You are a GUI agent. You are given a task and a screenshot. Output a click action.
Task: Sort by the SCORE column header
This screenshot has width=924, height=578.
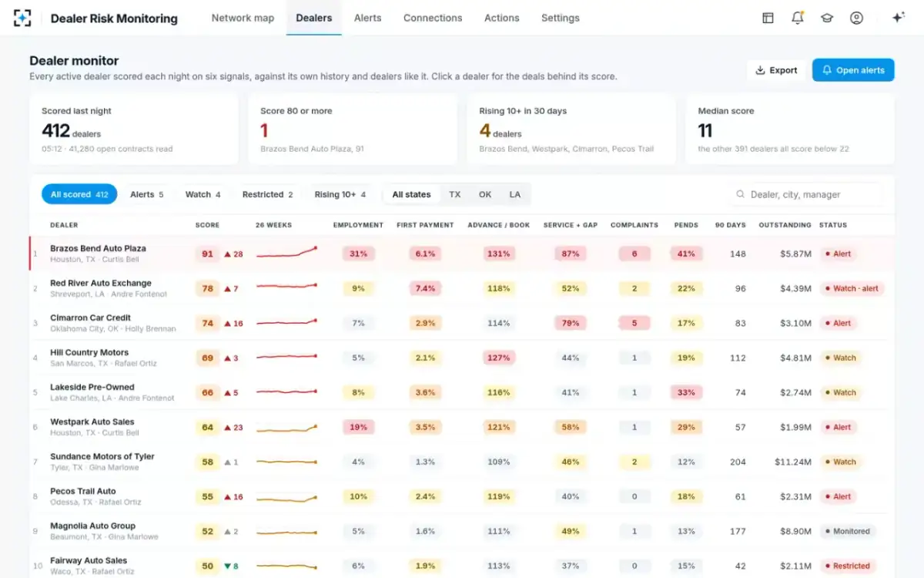pos(207,225)
